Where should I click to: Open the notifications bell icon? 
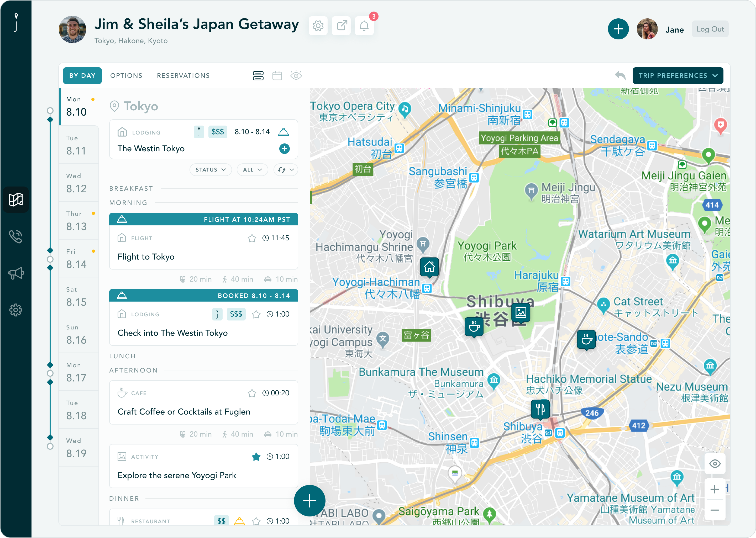click(364, 25)
